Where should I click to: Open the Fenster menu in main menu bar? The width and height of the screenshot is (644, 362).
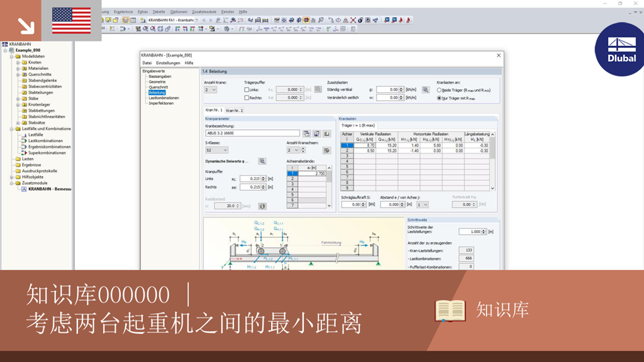[x=228, y=12]
